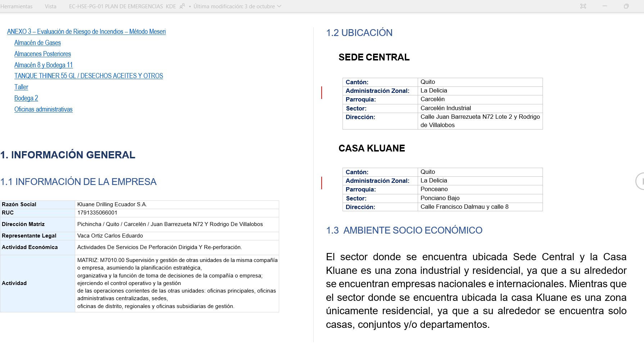Click the auto-hide reading toolbar icon
The height and width of the screenshot is (357, 644).
coord(583,6)
